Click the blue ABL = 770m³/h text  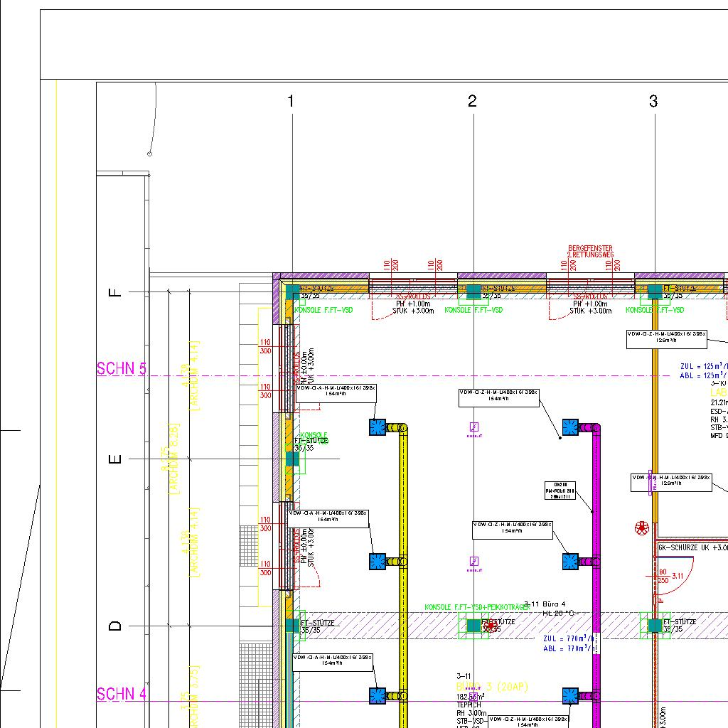point(569,648)
